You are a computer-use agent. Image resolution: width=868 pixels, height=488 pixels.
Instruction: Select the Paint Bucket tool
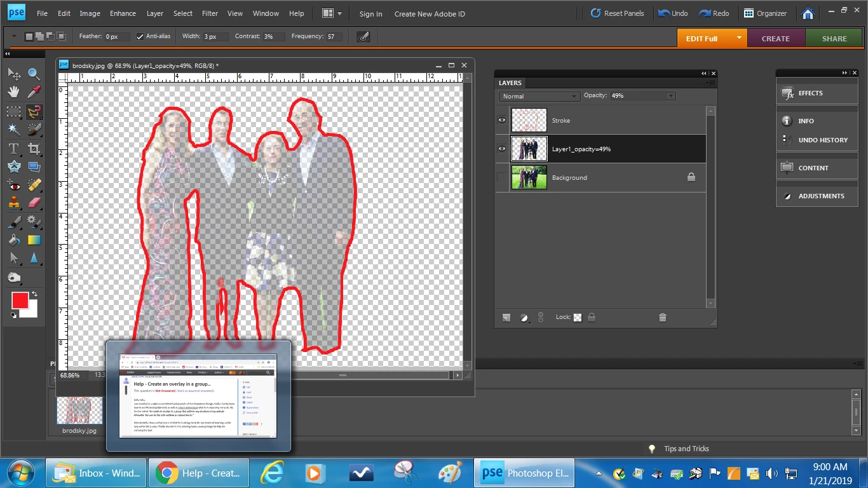coord(13,240)
